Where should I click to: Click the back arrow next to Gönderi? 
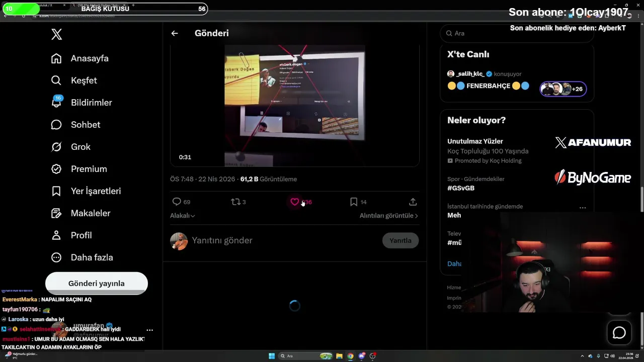coord(175,33)
